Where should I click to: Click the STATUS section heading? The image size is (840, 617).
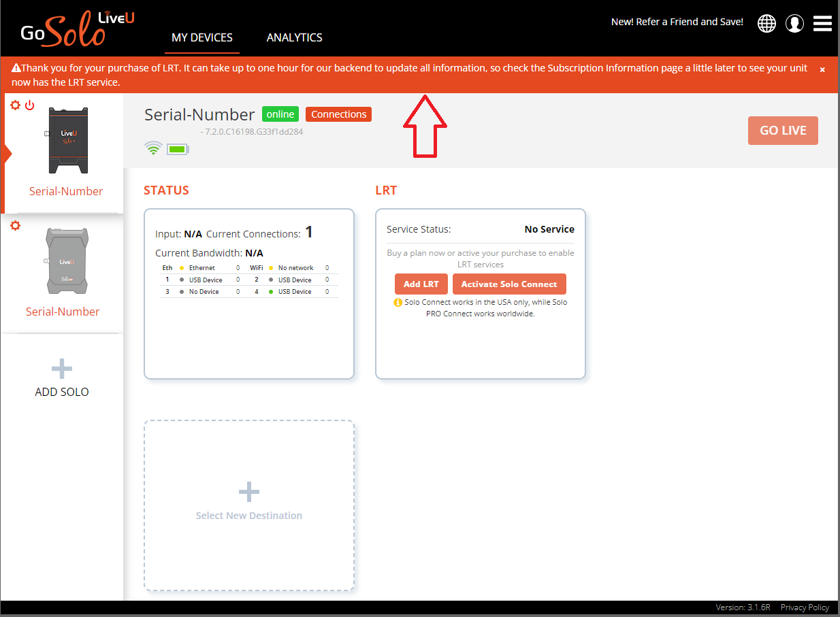tap(166, 190)
